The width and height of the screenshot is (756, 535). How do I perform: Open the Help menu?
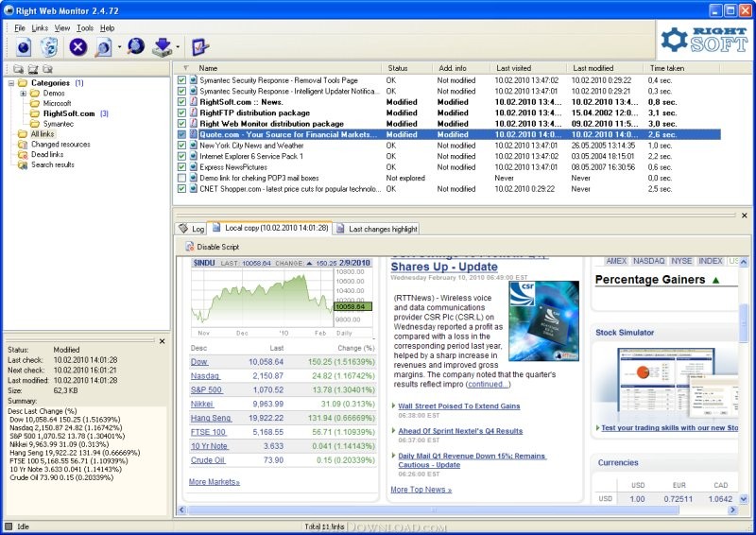(107, 28)
